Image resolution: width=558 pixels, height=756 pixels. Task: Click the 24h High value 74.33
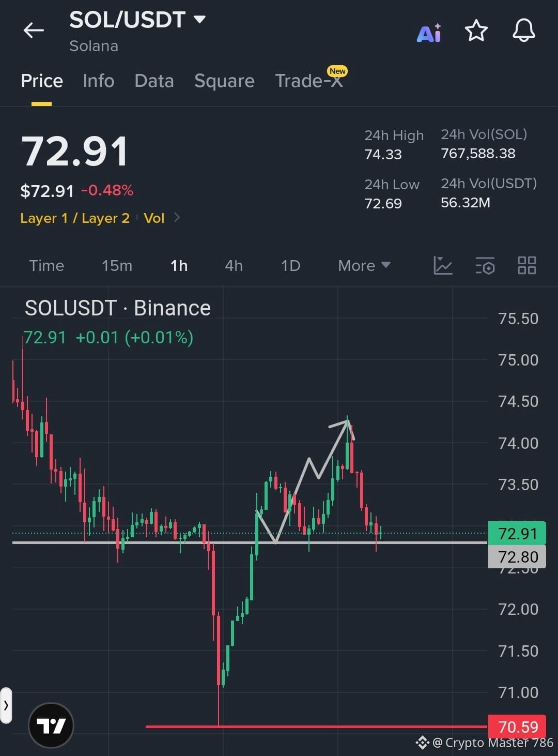pos(383,154)
